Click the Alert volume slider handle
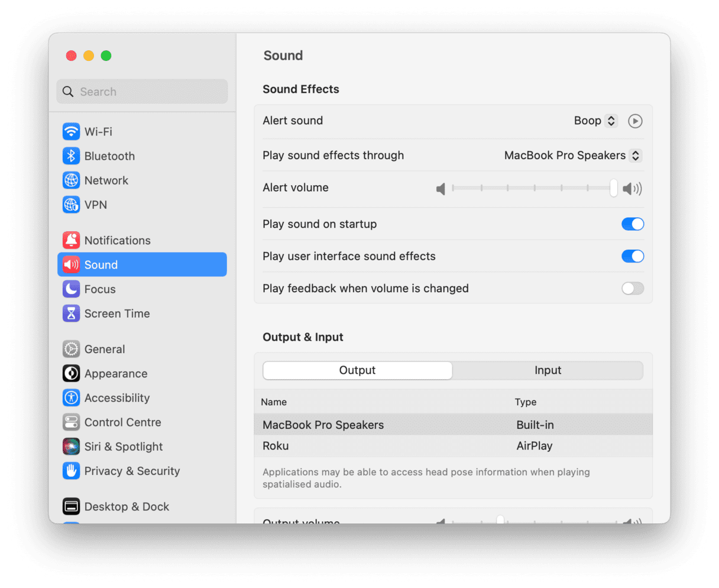Image resolution: width=719 pixels, height=588 pixels. [613, 188]
